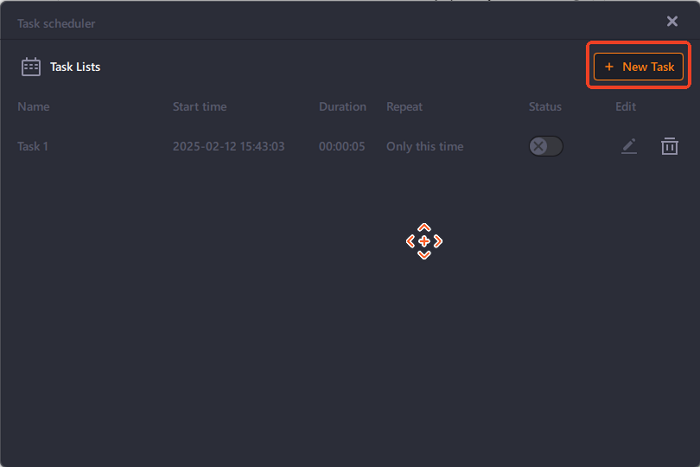
Task: Click the Status column header
Action: coord(545,107)
